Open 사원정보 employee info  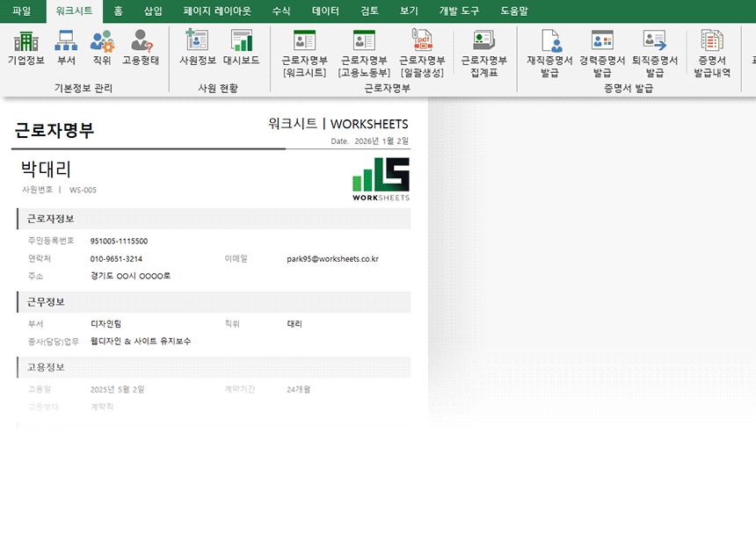coord(197,47)
